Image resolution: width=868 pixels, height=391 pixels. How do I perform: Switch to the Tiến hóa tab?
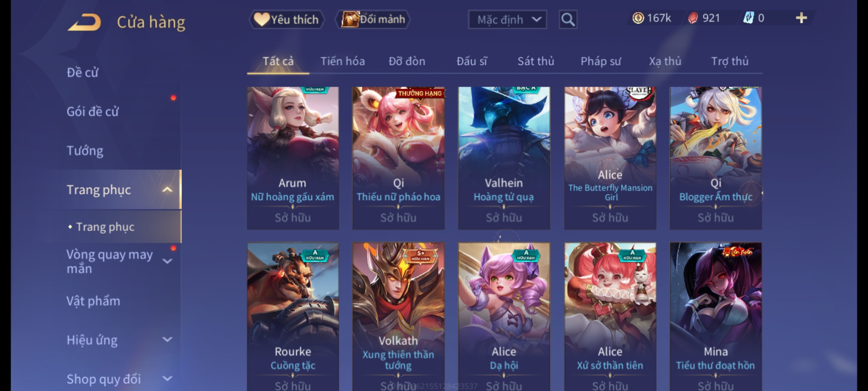[342, 61]
